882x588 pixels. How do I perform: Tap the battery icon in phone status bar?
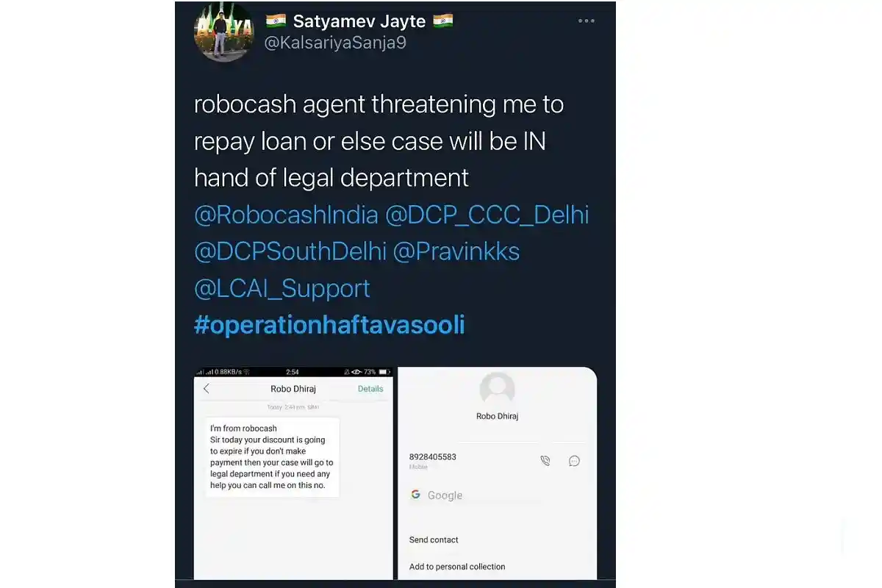point(380,373)
